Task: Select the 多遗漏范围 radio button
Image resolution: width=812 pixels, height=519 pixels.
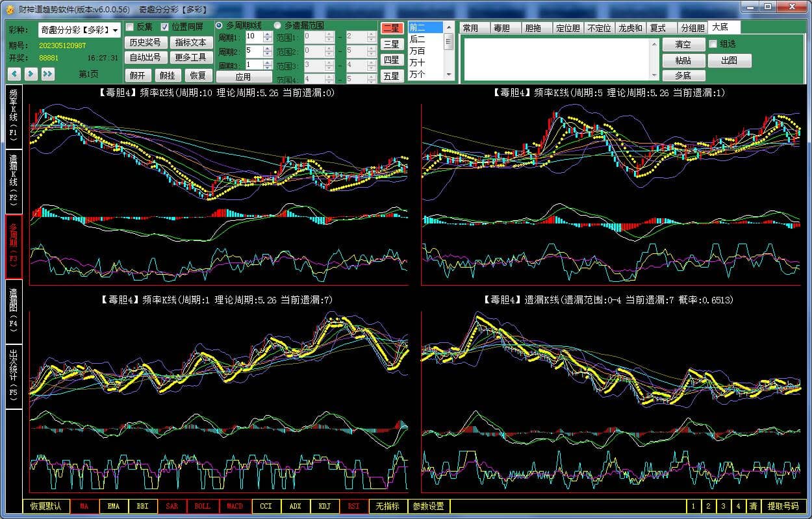Action: tap(278, 25)
